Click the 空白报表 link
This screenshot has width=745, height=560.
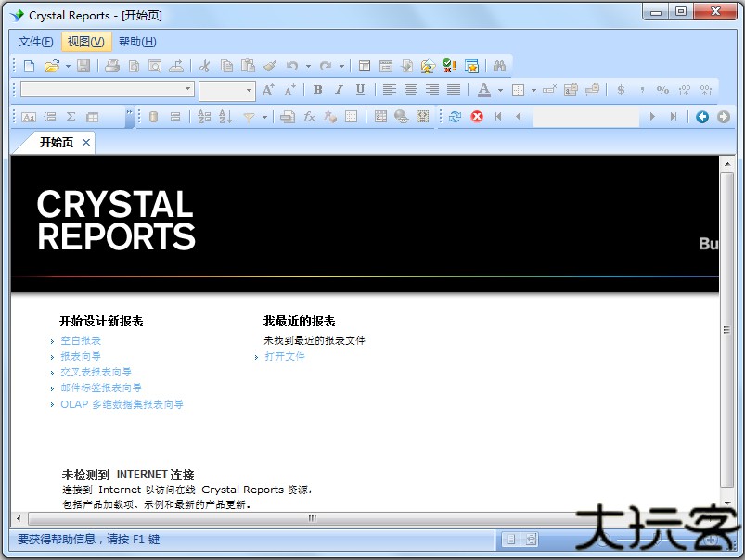81,341
